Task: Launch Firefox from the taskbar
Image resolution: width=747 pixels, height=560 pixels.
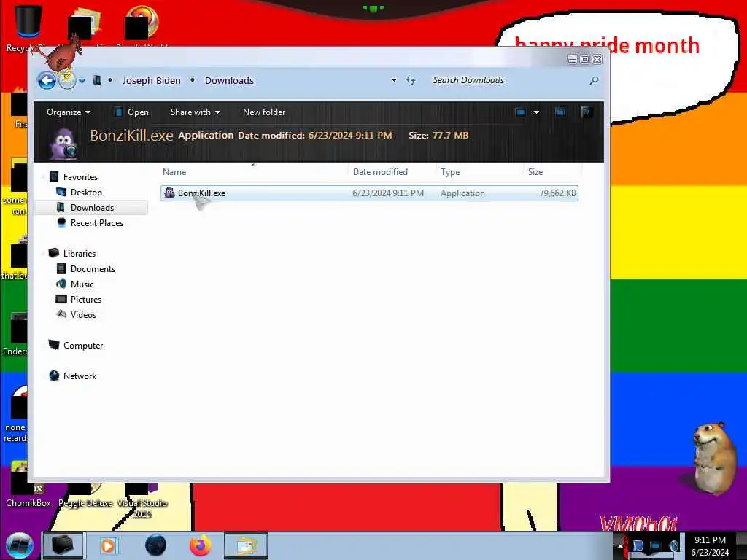Action: coord(201,545)
